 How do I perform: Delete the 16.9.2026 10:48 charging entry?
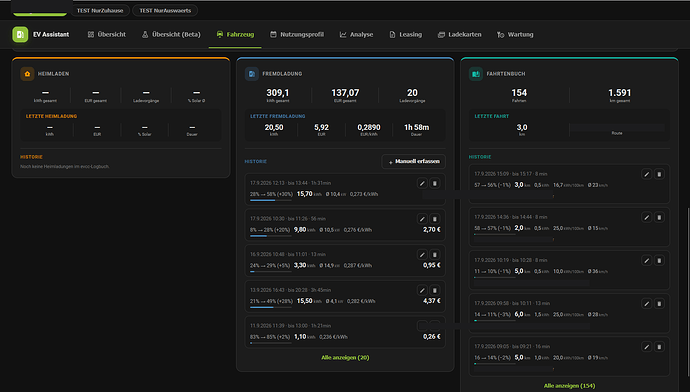tap(434, 254)
